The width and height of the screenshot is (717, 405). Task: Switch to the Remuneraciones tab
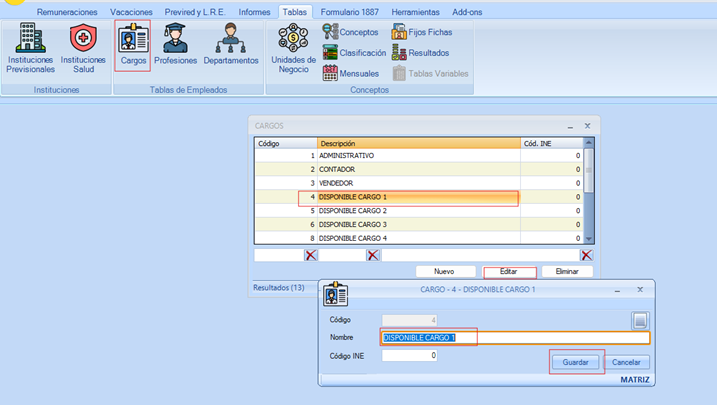(x=67, y=12)
